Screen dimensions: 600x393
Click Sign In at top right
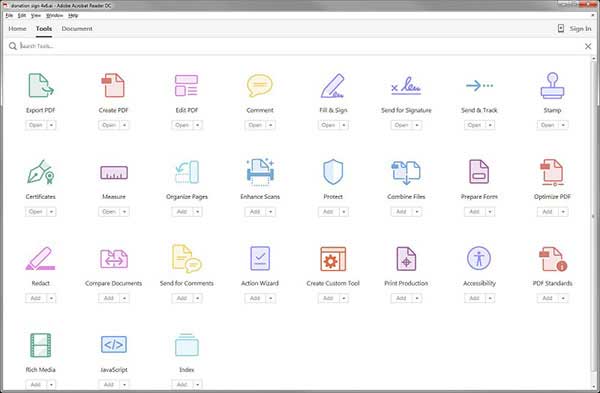click(x=580, y=29)
